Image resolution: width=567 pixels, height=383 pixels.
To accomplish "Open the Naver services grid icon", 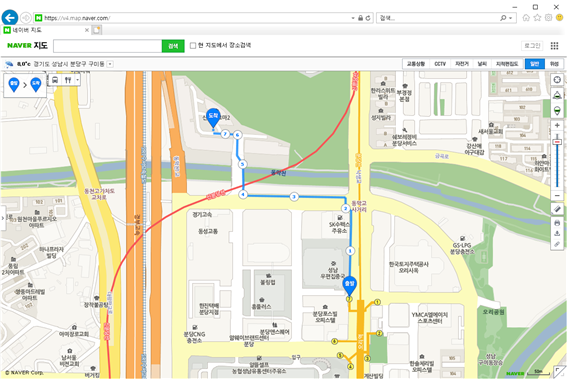I will [x=554, y=46].
